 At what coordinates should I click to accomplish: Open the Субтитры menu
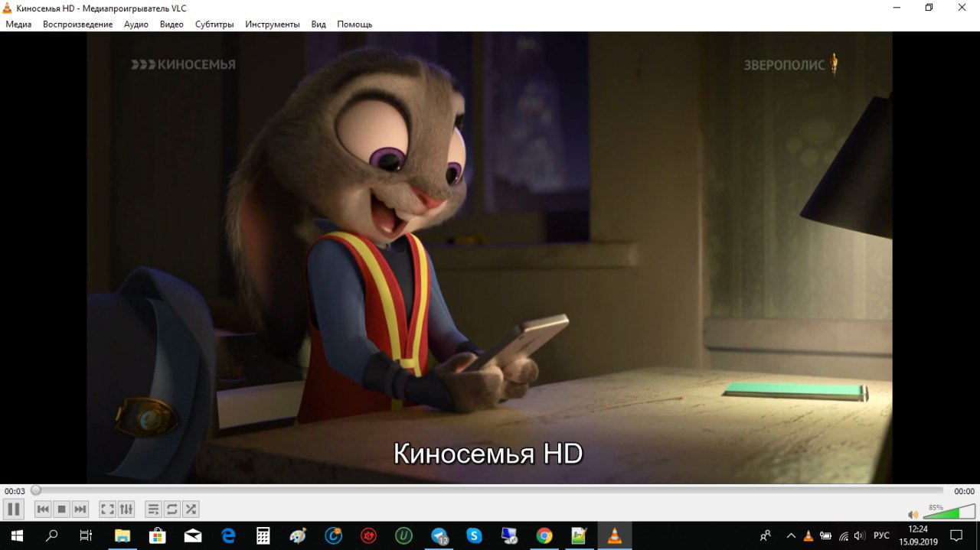(214, 24)
